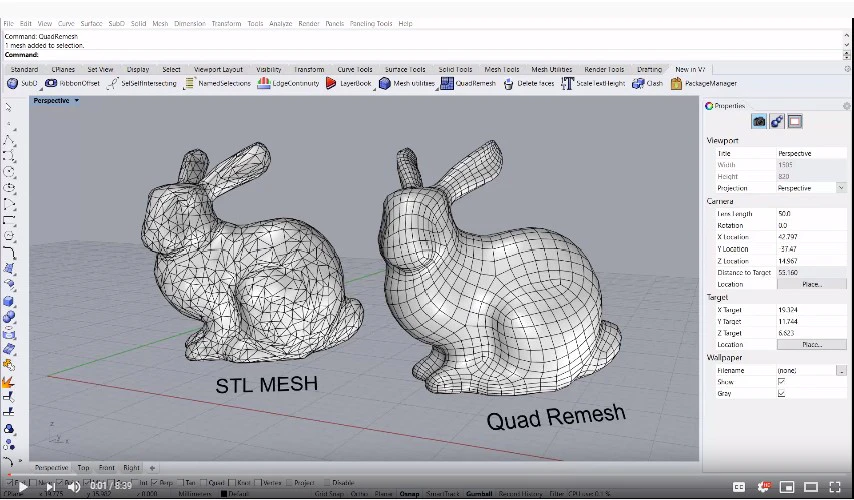
Task: Toggle the wallpaper Show checkbox
Action: coord(782,382)
